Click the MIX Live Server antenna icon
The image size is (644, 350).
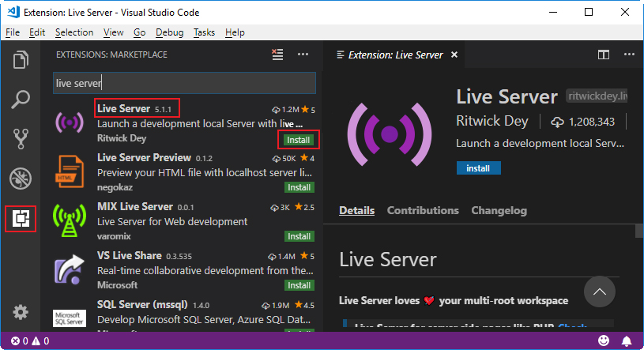pos(70,220)
